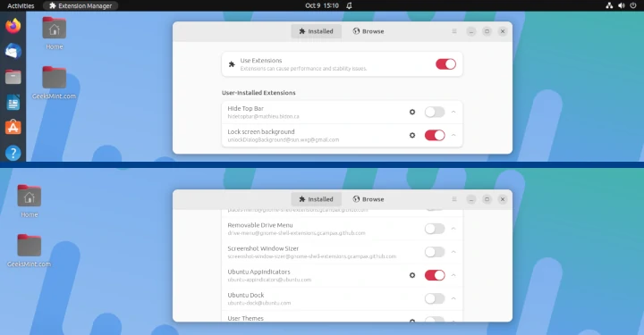Screen dimensions: 644x335
Task: Switch to Browse tab in lower window
Action: [369, 199]
